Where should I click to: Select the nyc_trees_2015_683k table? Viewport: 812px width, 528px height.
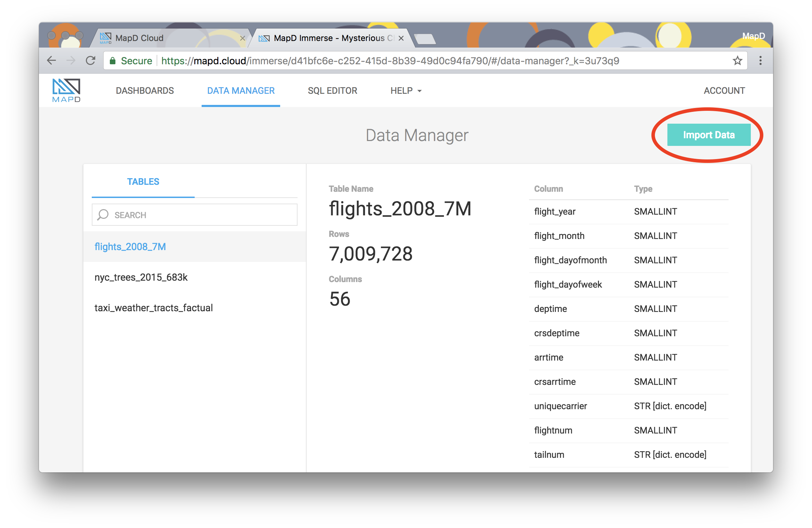click(x=195, y=277)
